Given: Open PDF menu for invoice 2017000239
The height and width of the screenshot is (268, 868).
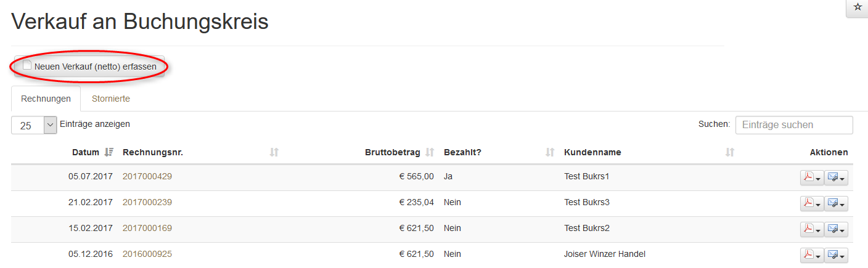Looking at the screenshot, I should click(x=811, y=203).
